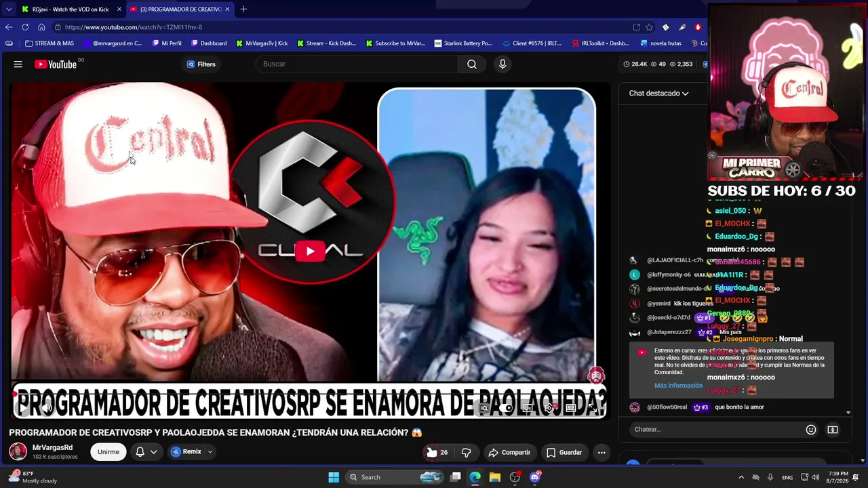Join the channel with Unirme

tap(108, 452)
